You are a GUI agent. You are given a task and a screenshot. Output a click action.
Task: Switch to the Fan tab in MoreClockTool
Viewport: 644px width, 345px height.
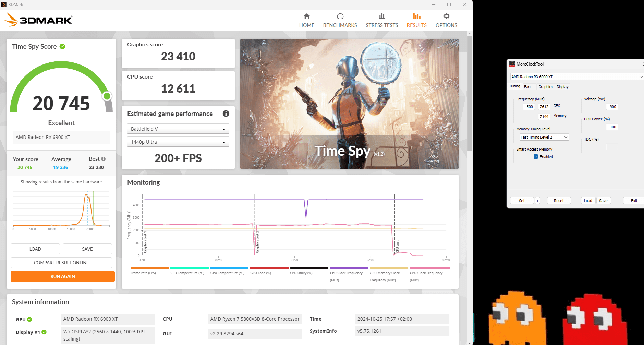pyautogui.click(x=527, y=87)
